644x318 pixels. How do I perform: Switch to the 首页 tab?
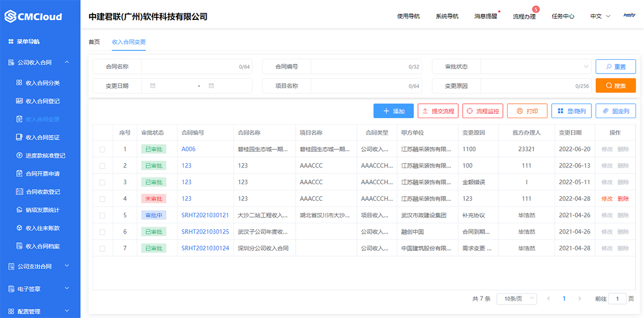(x=94, y=42)
